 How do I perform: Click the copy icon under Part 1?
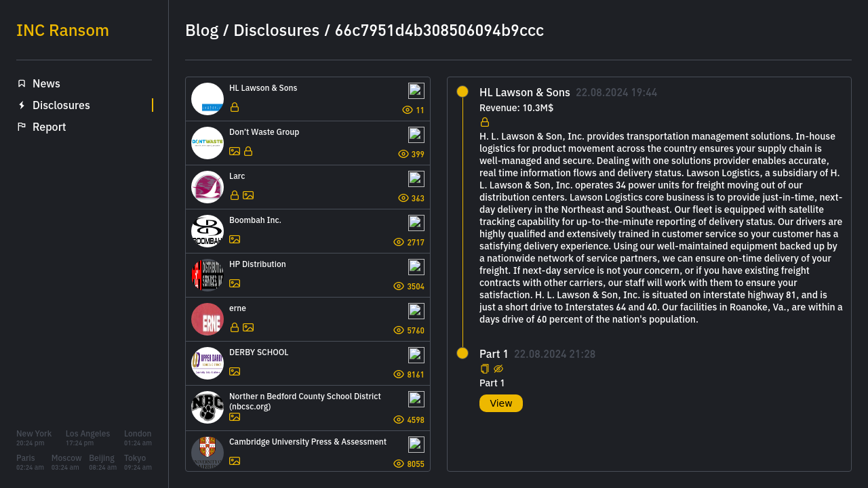point(485,369)
